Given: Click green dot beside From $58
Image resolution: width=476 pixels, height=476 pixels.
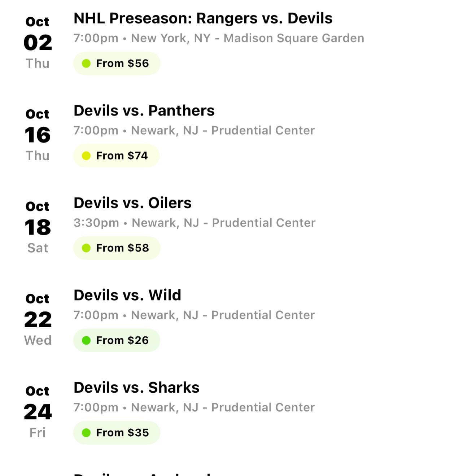Looking at the screenshot, I should click(x=86, y=248).
